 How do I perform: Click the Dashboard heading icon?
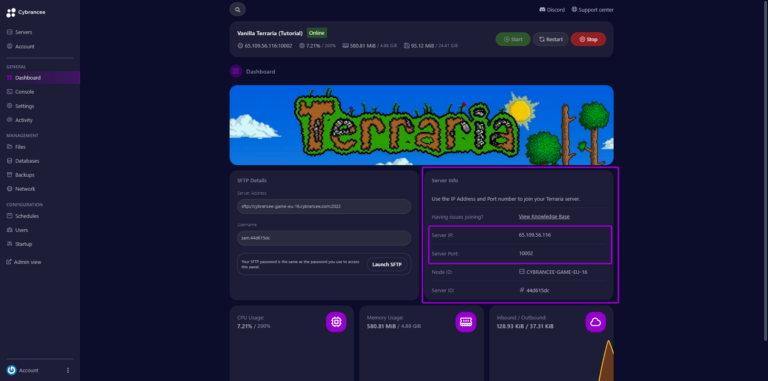(236, 71)
